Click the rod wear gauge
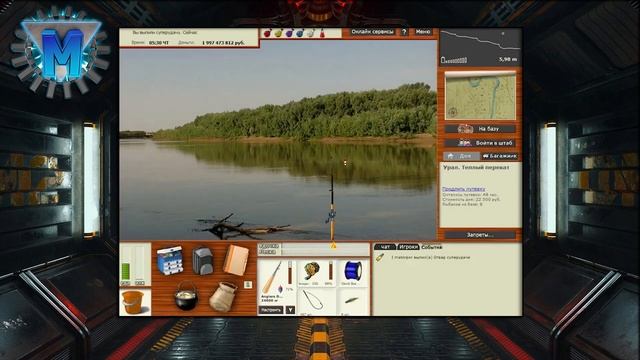Viewport: 640px width, 360px height. pyautogui.click(x=290, y=273)
